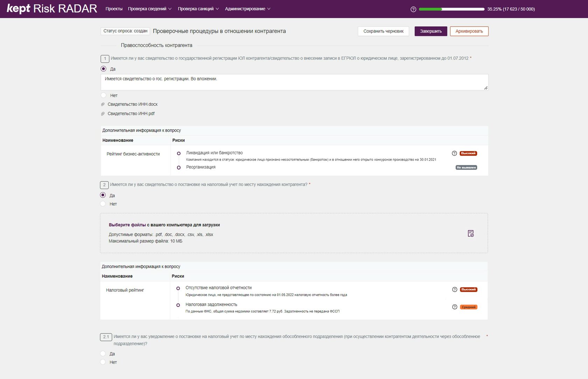588x379 pixels.
Task: Open the Администрирование dropdown menu
Action: [247, 9]
